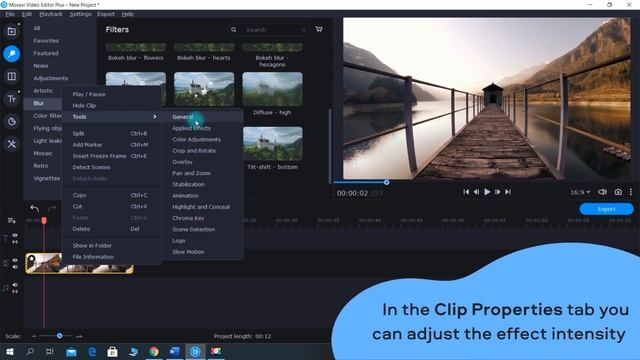Open the File menu

coord(10,14)
